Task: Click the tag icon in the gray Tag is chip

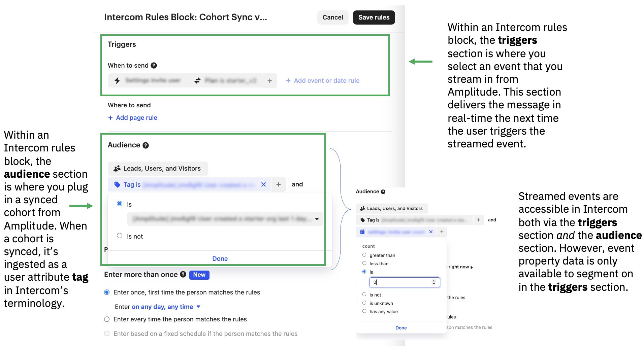Action: coord(362,220)
